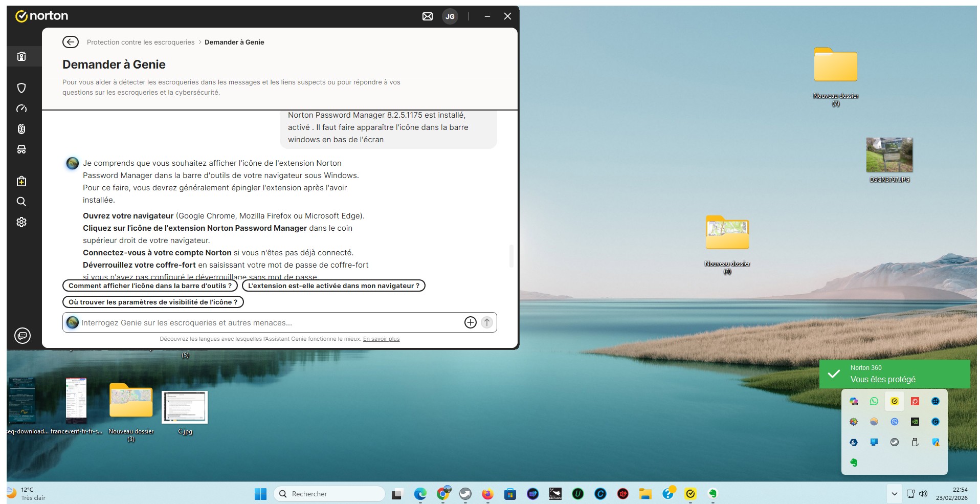Screen dimensions: 980x504
Task: Open Evernote from the taskbar
Action: (712, 494)
